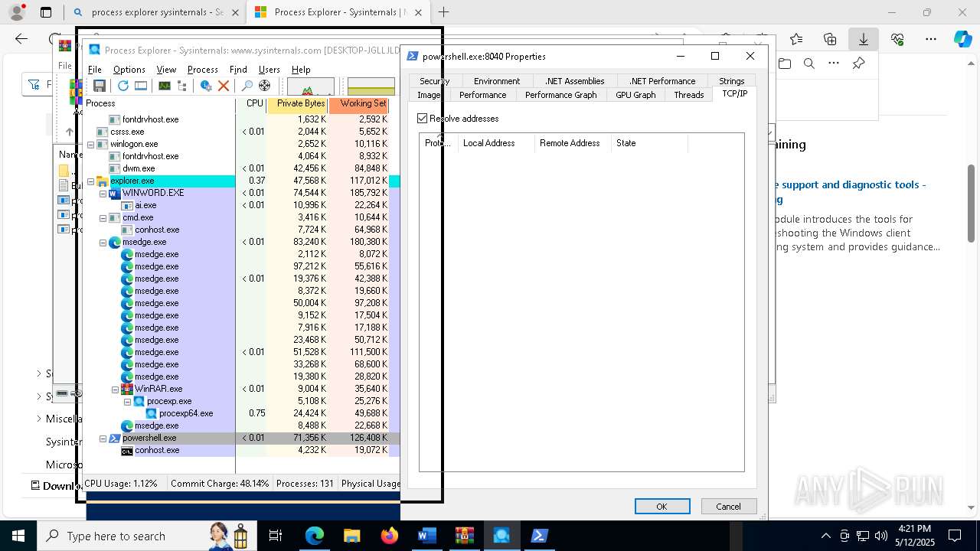Open File Explorer from the taskbar
Image resolution: width=980 pixels, height=551 pixels.
click(352, 536)
